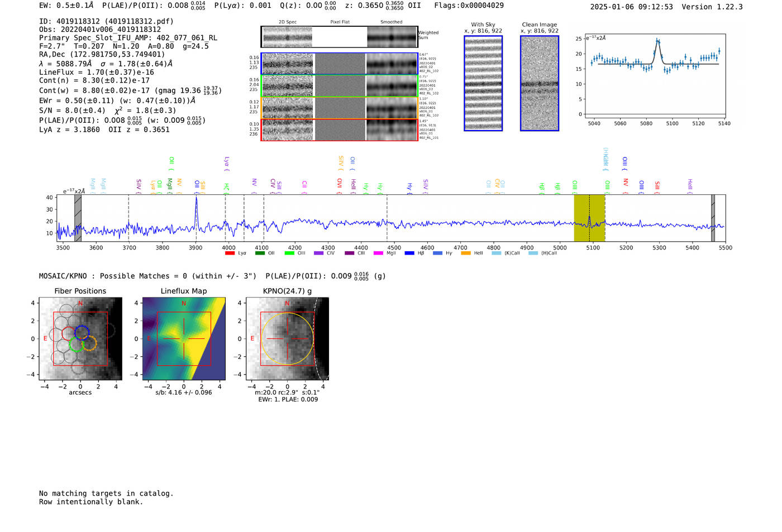Click the No matching targets in catalog text

106,493
